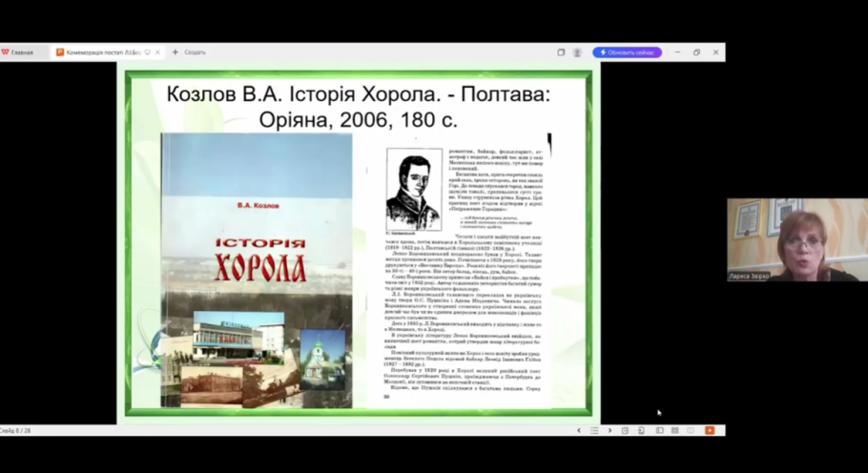
Task: Close the 'Комеморація постаті' document tab
Action: coord(158,52)
